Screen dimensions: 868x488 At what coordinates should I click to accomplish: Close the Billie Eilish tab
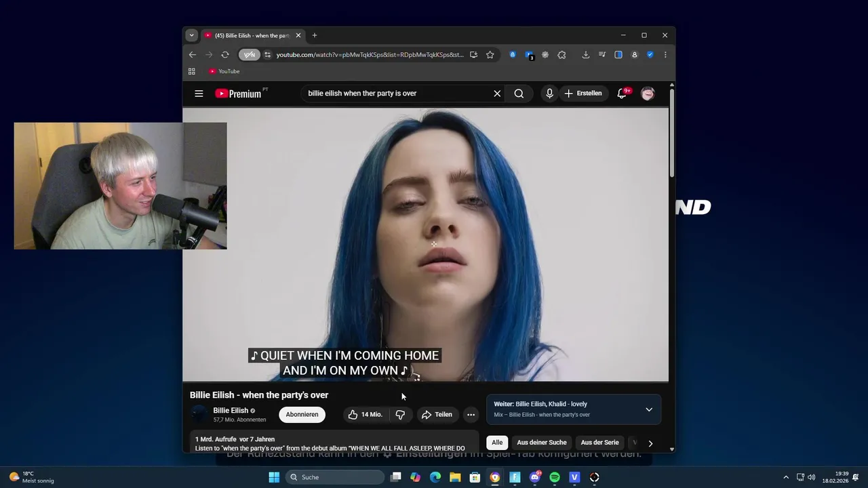(x=298, y=35)
